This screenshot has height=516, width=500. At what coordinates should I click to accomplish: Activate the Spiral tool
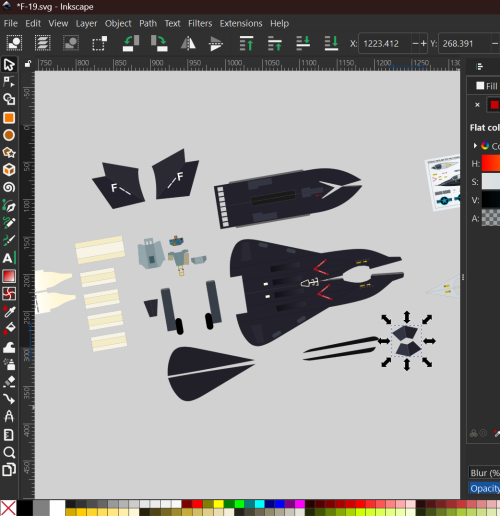tap(9, 187)
